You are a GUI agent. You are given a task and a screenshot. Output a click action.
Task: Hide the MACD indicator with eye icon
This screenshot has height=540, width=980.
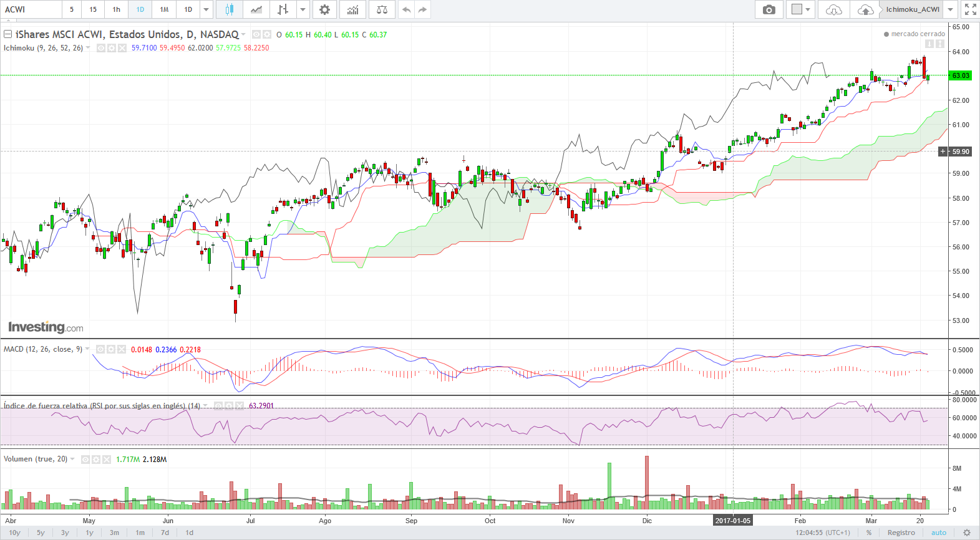click(x=100, y=349)
